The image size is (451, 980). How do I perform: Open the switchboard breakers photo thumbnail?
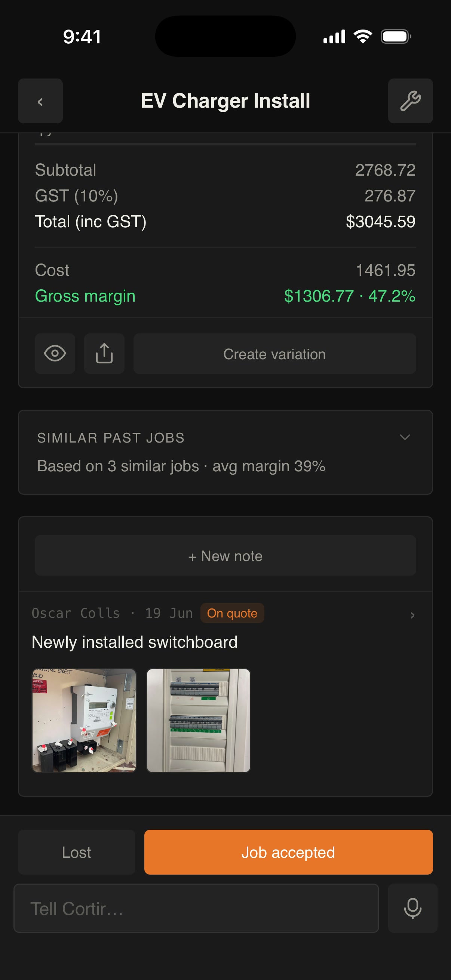[199, 721]
